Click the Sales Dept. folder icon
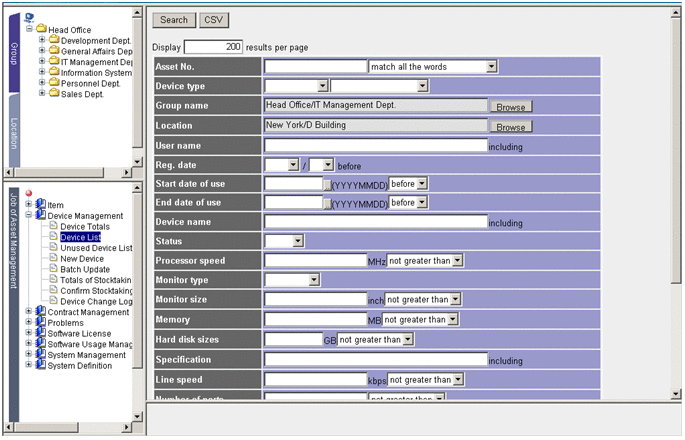 (x=53, y=94)
